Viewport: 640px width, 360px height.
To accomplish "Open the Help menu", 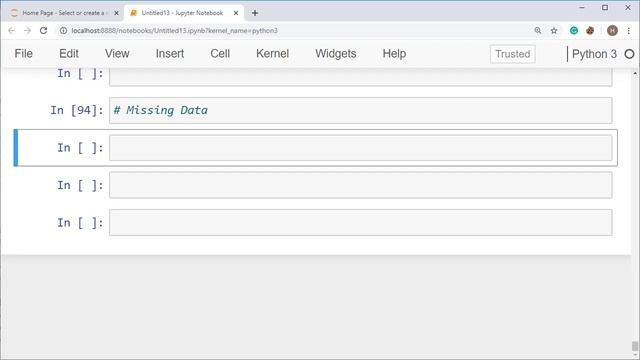I will pyautogui.click(x=394, y=53).
